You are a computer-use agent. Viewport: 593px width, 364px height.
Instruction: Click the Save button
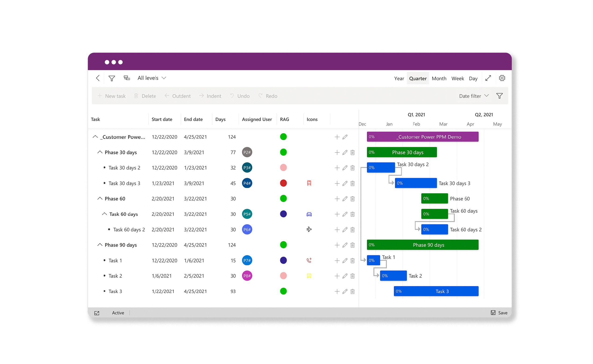[x=499, y=313]
